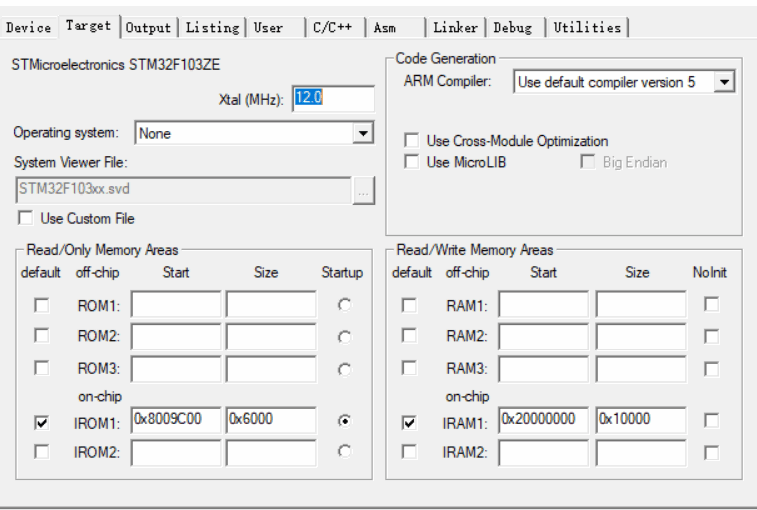
Task: Go to the Asm tab
Action: coord(396,28)
